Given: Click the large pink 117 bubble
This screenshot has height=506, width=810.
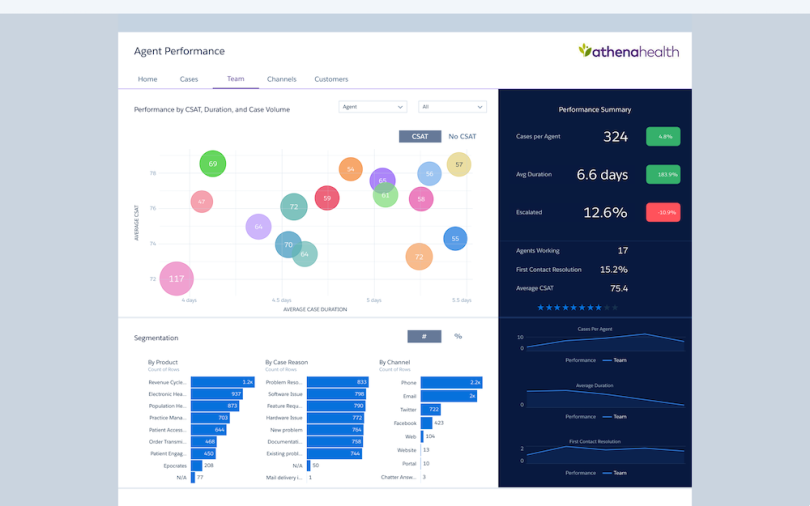Looking at the screenshot, I should point(177,279).
